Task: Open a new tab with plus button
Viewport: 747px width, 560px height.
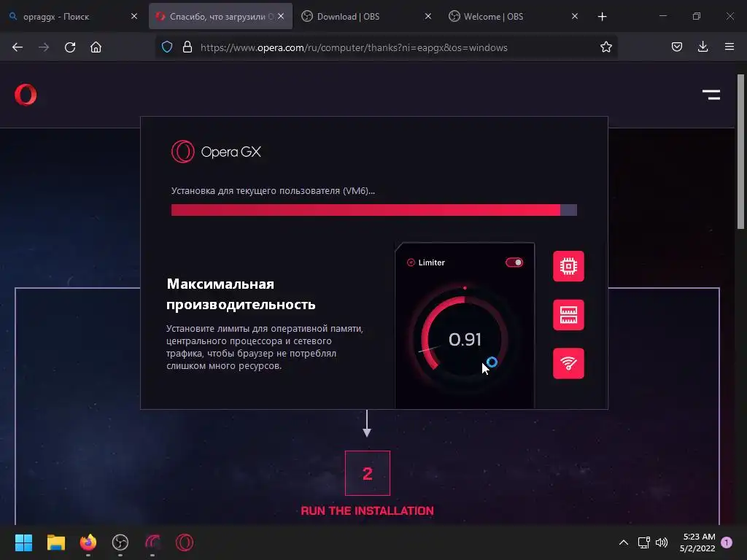Action: click(602, 17)
